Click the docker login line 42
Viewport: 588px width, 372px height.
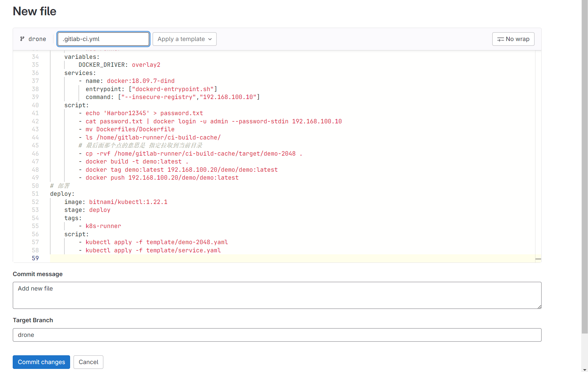click(210, 121)
